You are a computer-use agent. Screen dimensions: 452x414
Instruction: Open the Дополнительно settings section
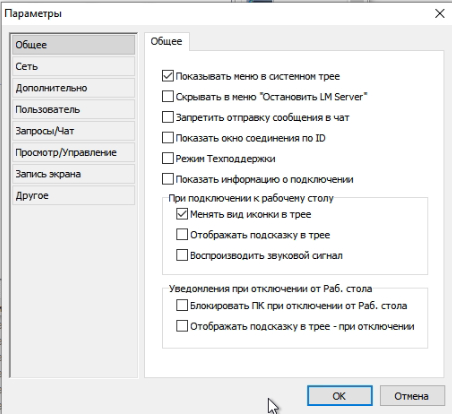click(x=73, y=88)
